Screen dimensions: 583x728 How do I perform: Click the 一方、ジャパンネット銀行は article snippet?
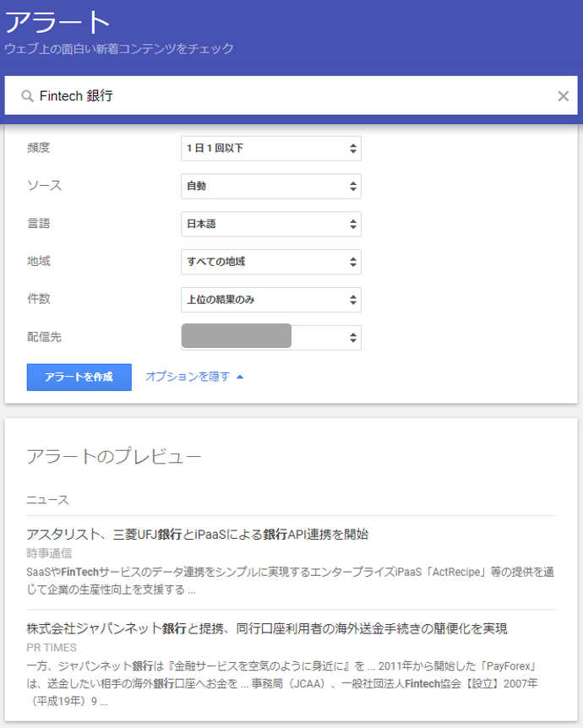coord(282,684)
